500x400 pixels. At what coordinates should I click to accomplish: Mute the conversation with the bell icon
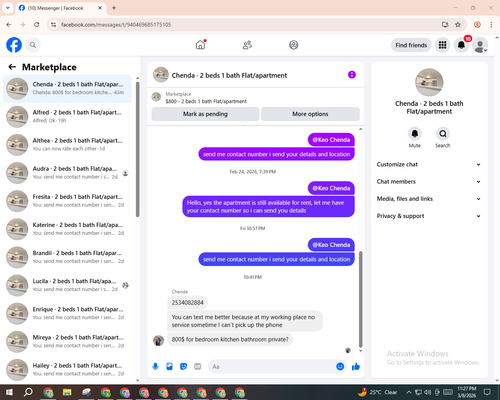tap(414, 134)
